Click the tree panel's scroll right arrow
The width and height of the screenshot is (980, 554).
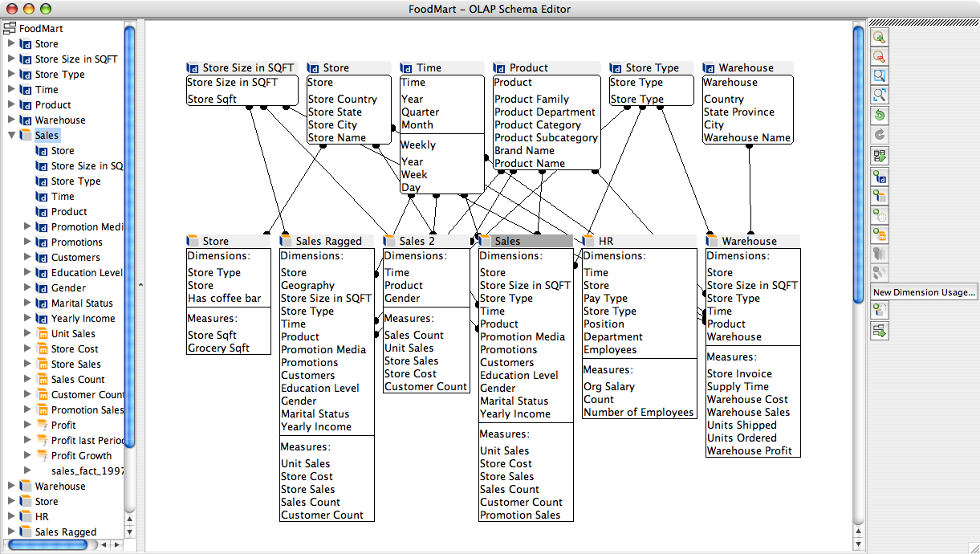(117, 544)
